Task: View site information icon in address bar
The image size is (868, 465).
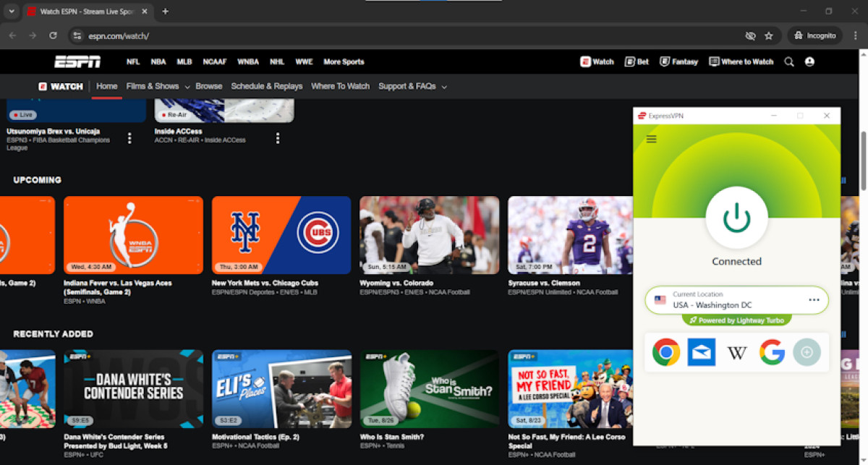Action: [77, 35]
